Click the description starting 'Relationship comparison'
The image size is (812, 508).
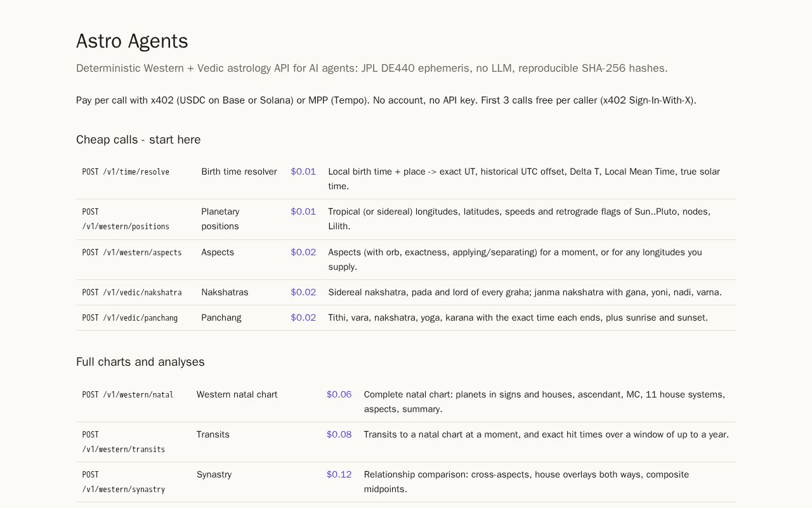[527, 482]
